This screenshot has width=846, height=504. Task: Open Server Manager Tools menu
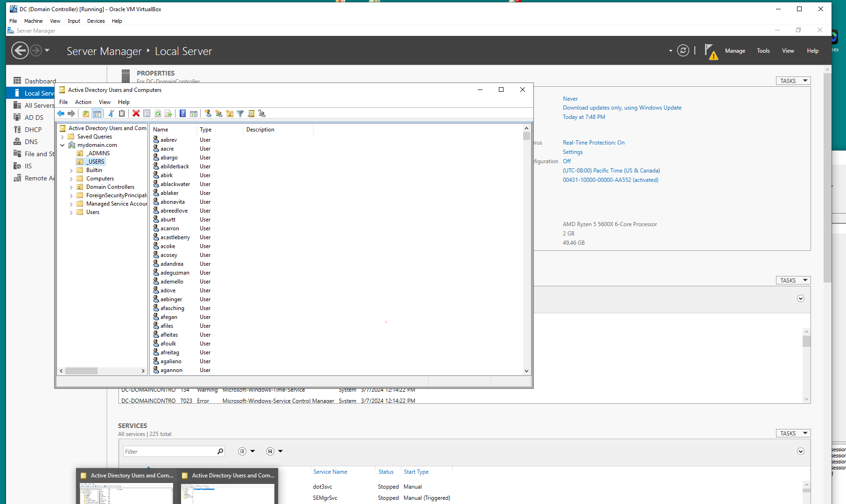pyautogui.click(x=763, y=51)
